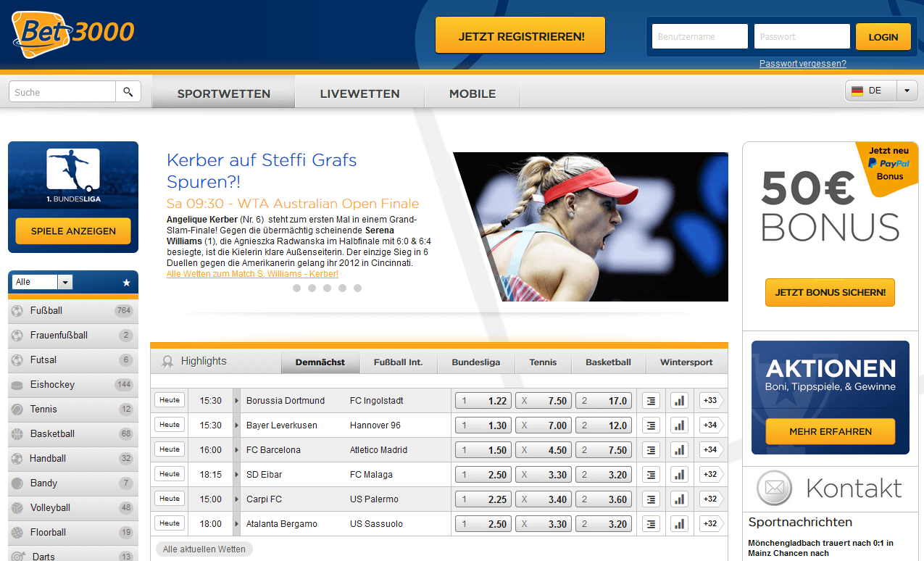Open Floorball in sports list
This screenshot has height=561, width=924.
pyautogui.click(x=72, y=533)
